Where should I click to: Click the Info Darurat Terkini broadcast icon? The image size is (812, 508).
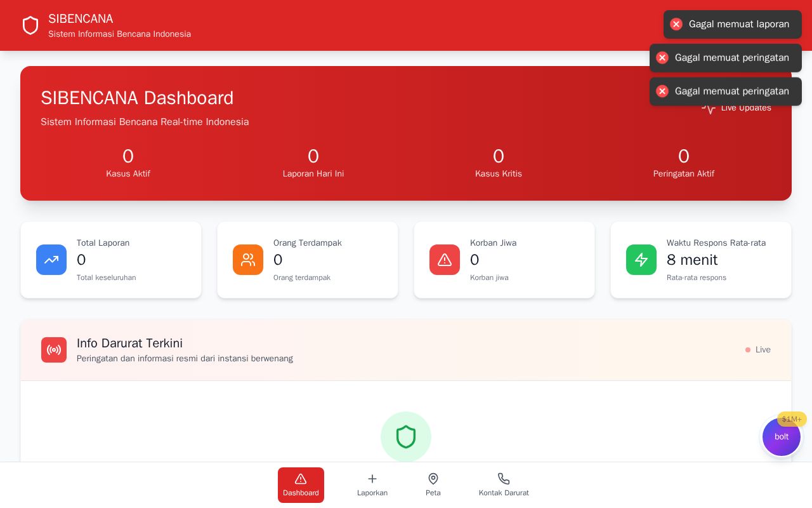54,350
